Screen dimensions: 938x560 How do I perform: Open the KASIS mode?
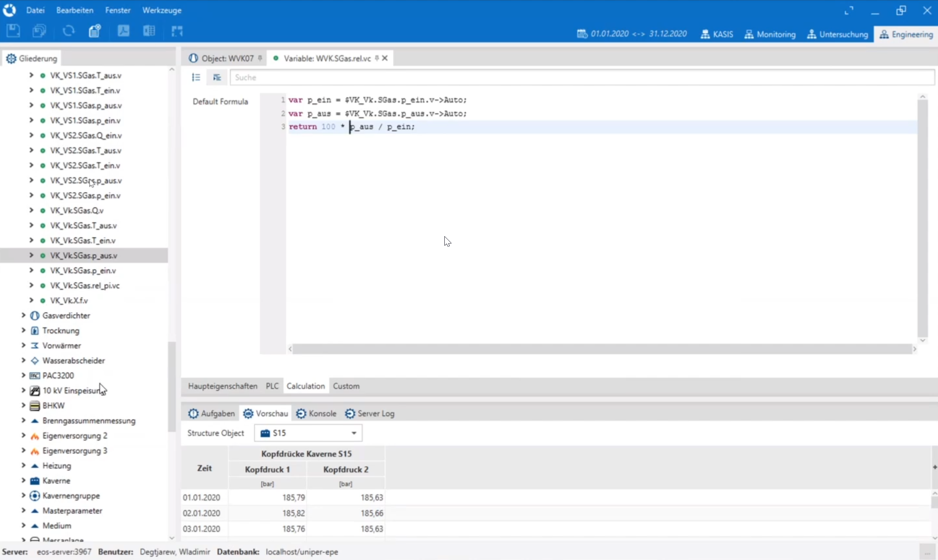coord(717,34)
